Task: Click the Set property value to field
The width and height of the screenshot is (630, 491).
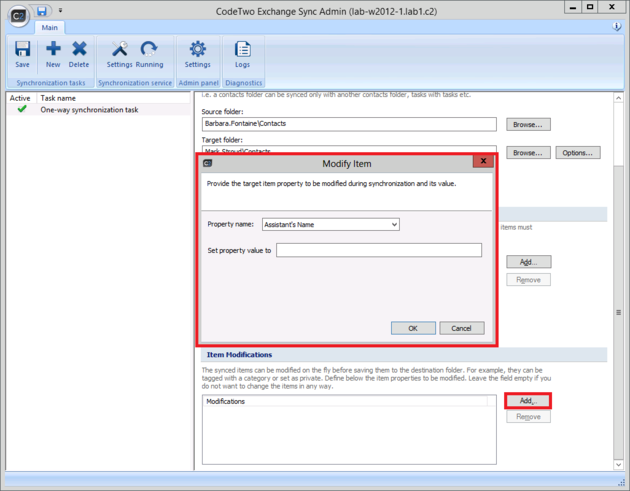Action: point(379,250)
